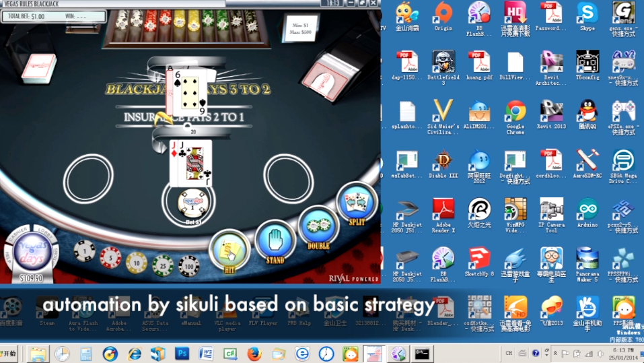Open Revit Architecture desktop shortcut
Screen dimensions: 644x363
click(x=551, y=68)
